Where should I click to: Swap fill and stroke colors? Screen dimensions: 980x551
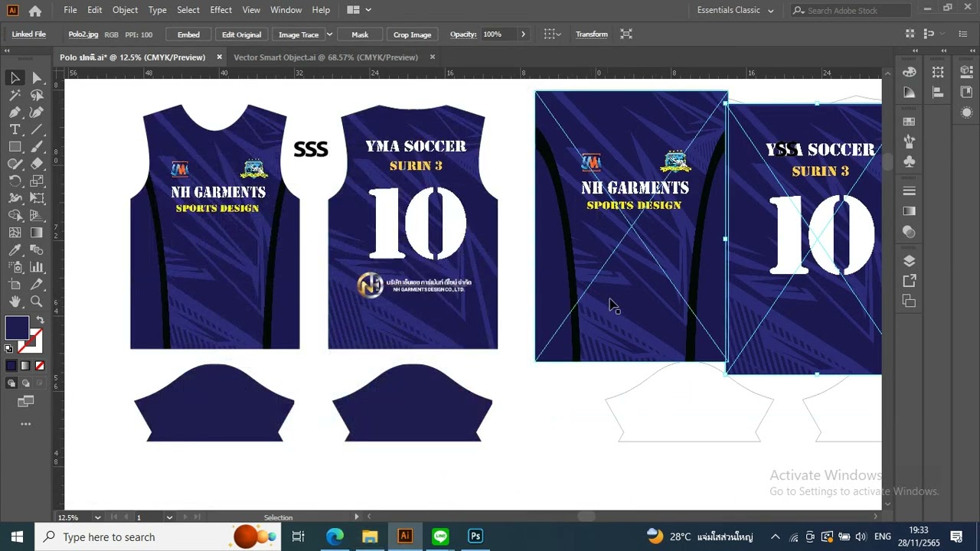39,321
